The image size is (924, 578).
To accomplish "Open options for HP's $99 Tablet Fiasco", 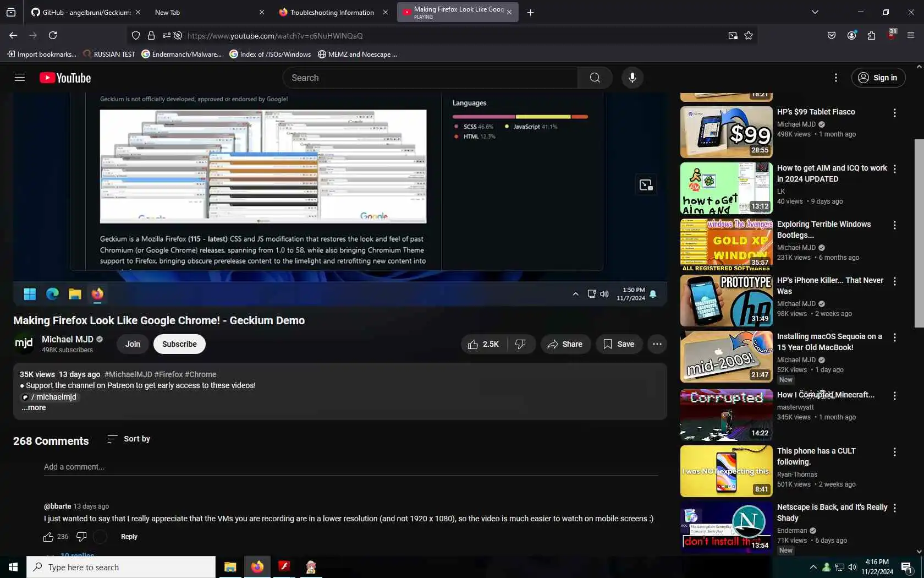I will (894, 113).
